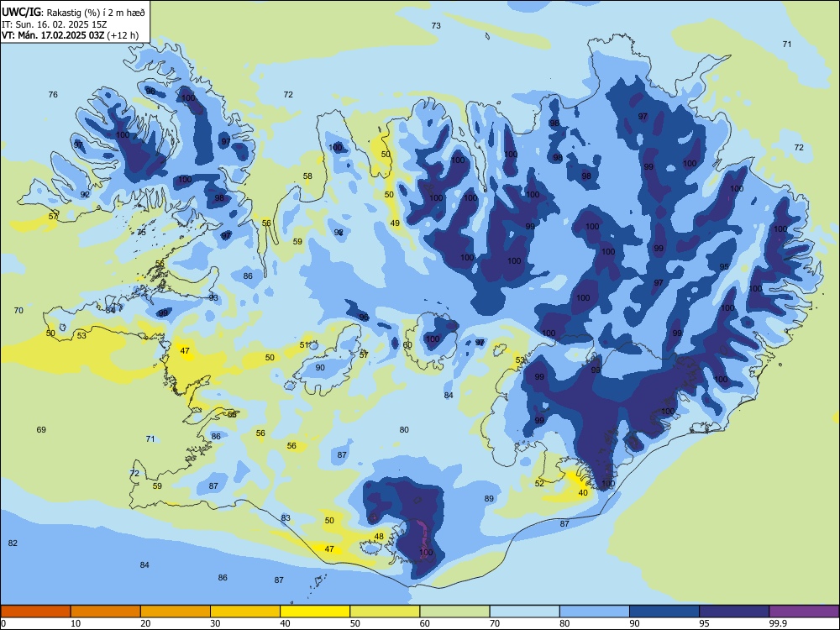Click the '99.9' legend tick label
Viewport: 840px width, 630px height.
[778, 623]
